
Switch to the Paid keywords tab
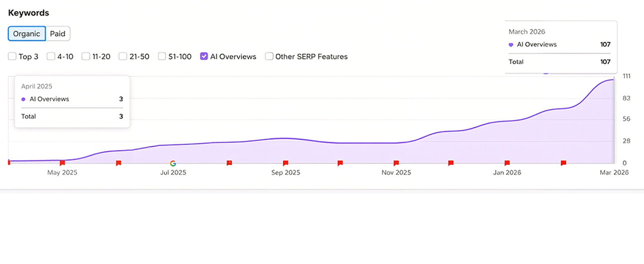click(x=58, y=34)
